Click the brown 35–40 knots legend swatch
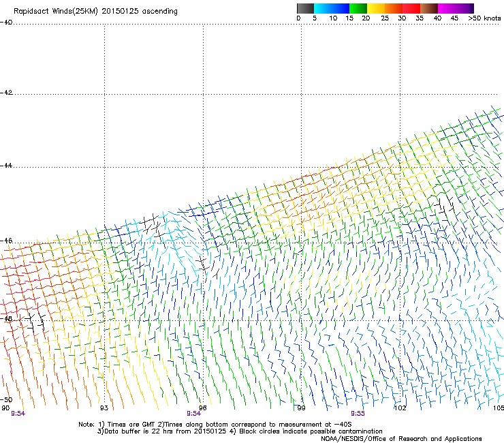 429,8
